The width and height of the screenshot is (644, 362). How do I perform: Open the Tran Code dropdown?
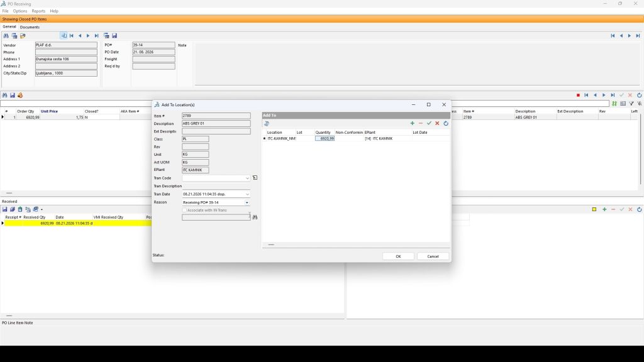click(247, 178)
